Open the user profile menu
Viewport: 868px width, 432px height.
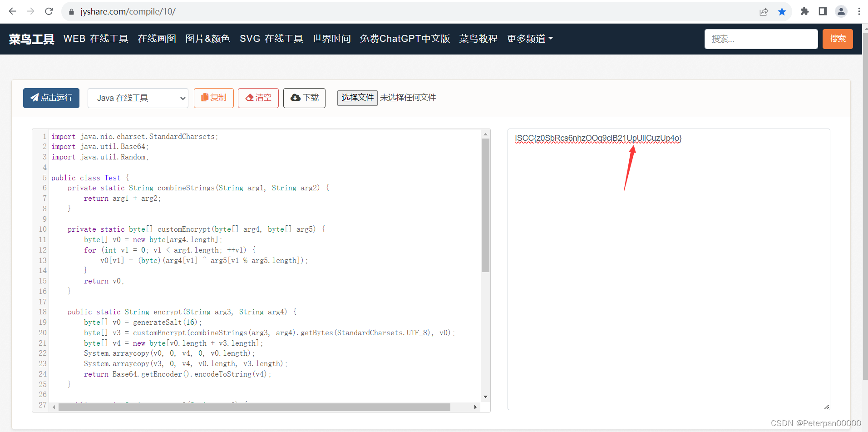[x=841, y=11]
